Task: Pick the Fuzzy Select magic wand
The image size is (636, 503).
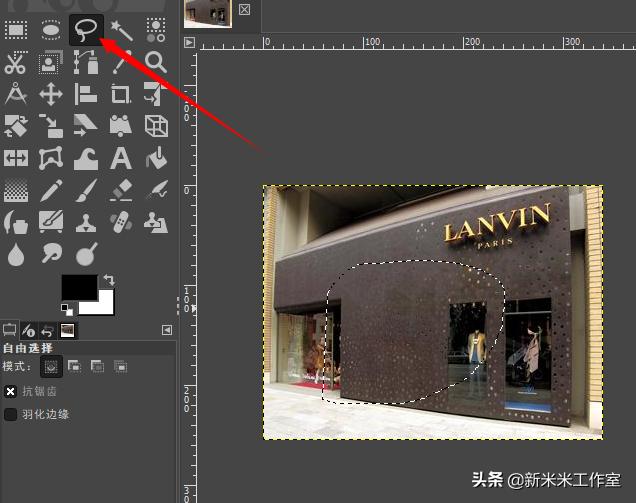Action: tap(121, 30)
